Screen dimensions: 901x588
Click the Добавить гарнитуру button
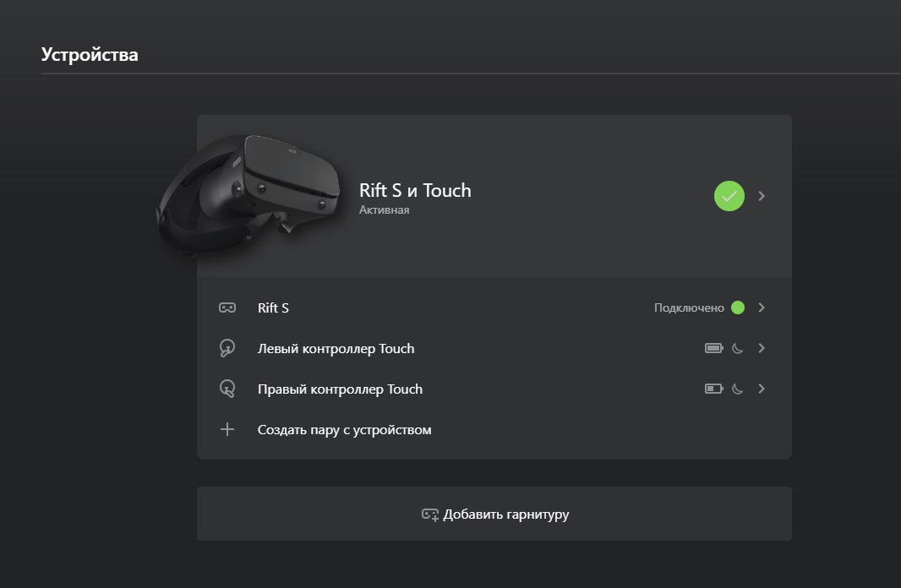[494, 514]
